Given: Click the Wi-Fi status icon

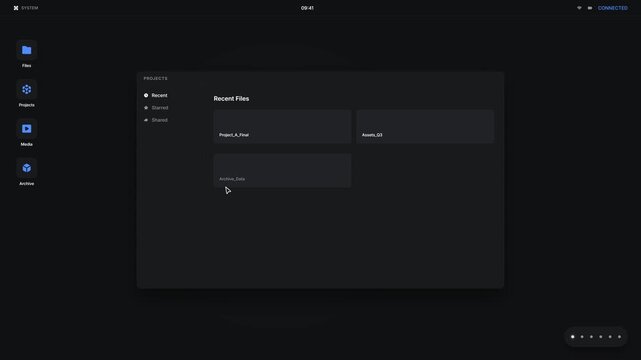Looking at the screenshot, I should point(579,8).
